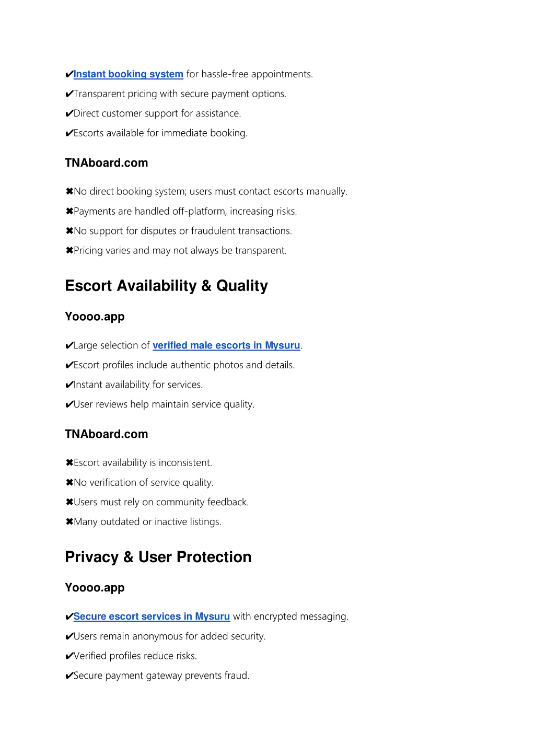Open the 'Instant booking system' link

(129, 74)
